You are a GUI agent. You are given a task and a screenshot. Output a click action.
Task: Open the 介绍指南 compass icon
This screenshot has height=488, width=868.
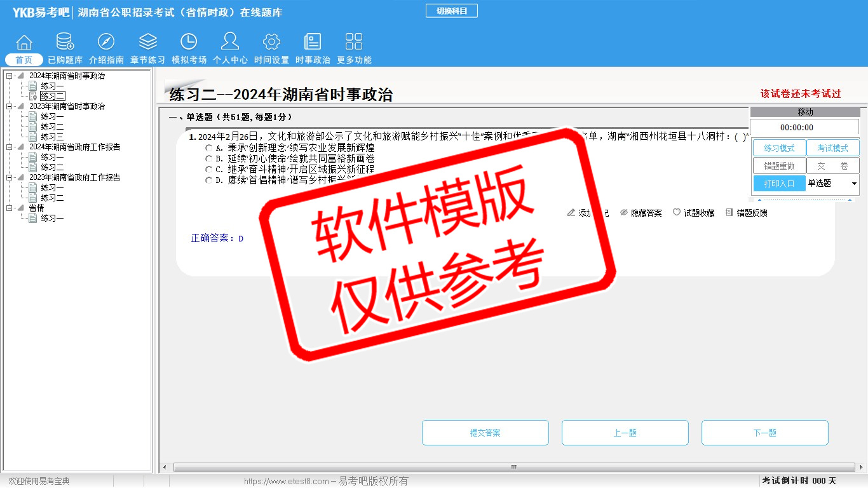point(106,43)
